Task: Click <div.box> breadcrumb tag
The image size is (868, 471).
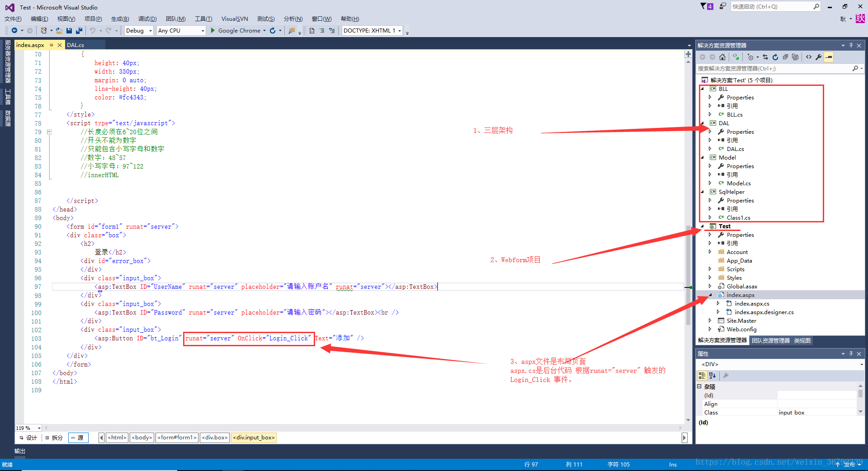Action: pos(215,438)
